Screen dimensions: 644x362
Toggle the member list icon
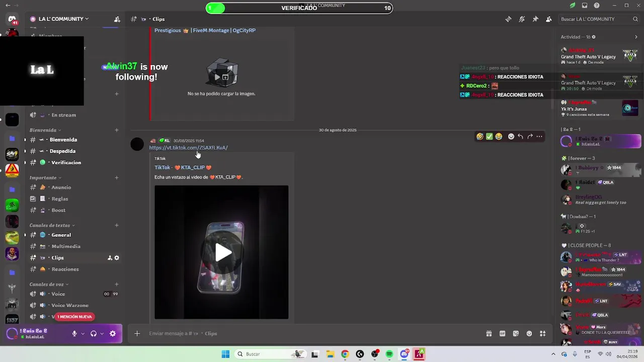pyautogui.click(x=548, y=19)
